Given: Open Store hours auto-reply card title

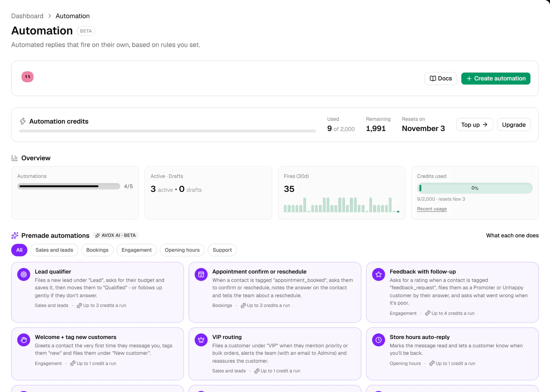Looking at the screenshot, I should (x=419, y=337).
